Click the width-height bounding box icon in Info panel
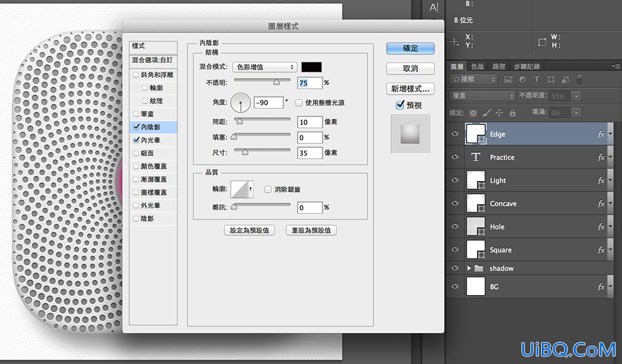The height and width of the screenshot is (364, 622). point(542,42)
